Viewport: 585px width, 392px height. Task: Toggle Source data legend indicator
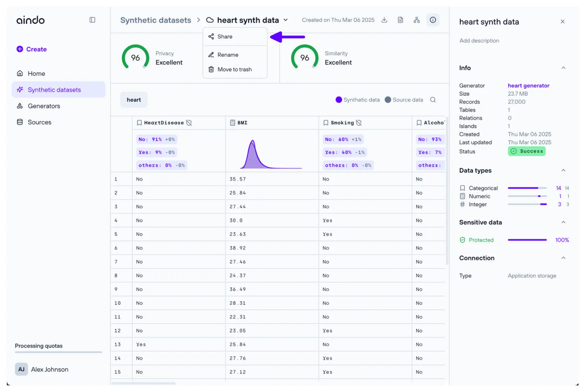388,100
